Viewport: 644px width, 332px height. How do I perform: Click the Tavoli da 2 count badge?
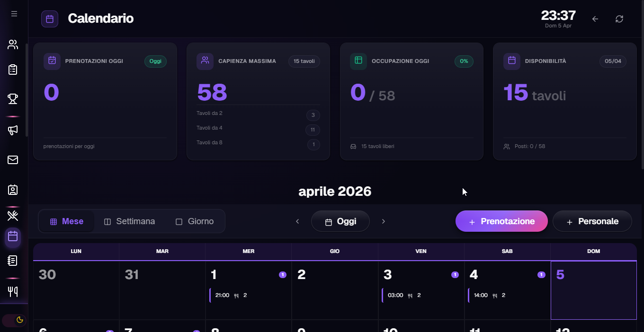313,115
